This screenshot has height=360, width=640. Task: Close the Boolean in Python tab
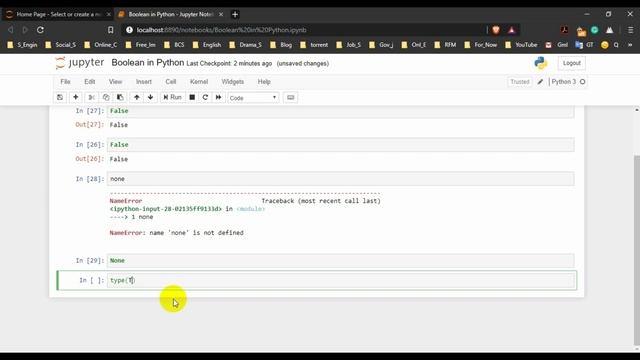coord(221,14)
